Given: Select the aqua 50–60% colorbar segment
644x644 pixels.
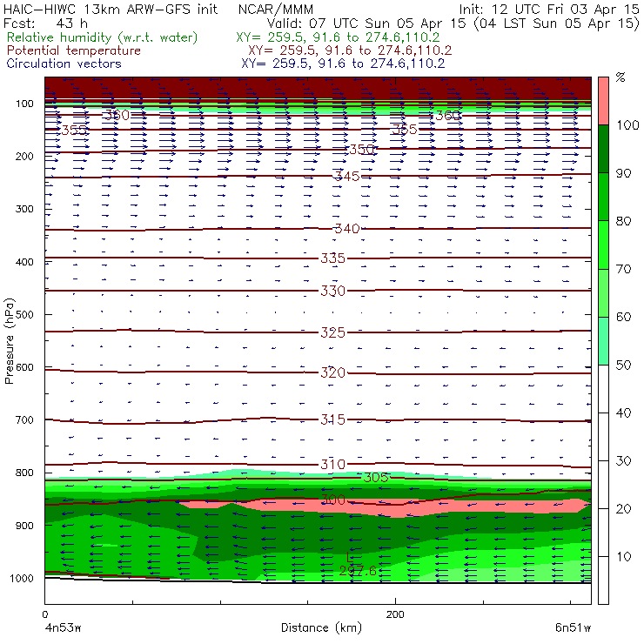Looking at the screenshot, I should 603,341.
